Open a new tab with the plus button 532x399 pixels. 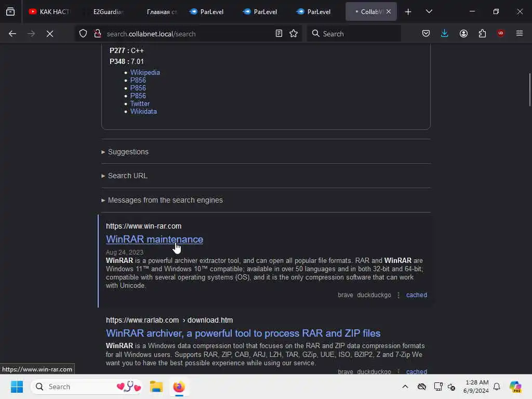click(x=408, y=12)
